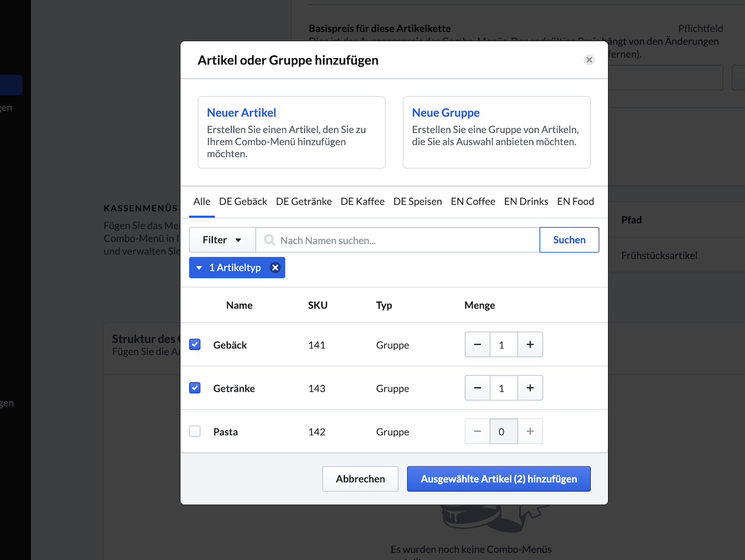Remove the 1 Artikeltyp filter with X
This screenshot has width=745, height=560.
coord(275,268)
